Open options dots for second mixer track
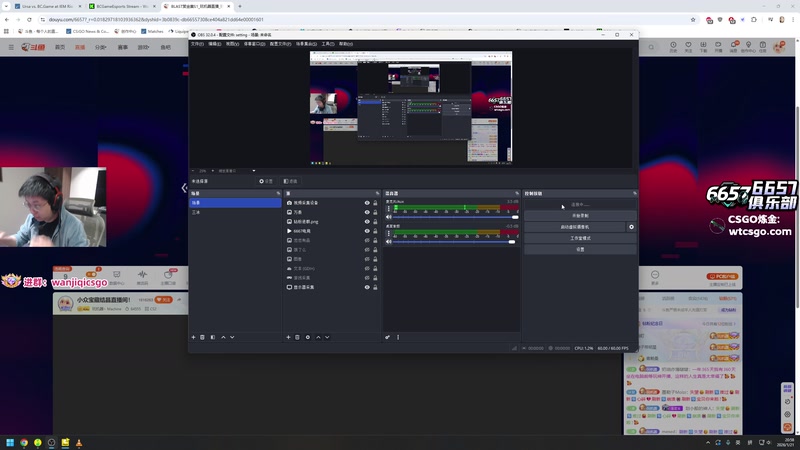This screenshot has height=450, width=800. [x=389, y=233]
